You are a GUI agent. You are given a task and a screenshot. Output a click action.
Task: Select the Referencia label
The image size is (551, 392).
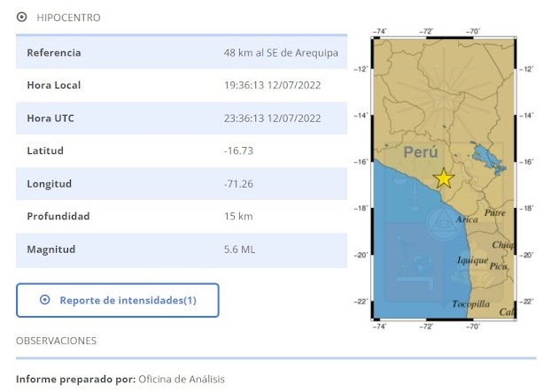tap(54, 52)
